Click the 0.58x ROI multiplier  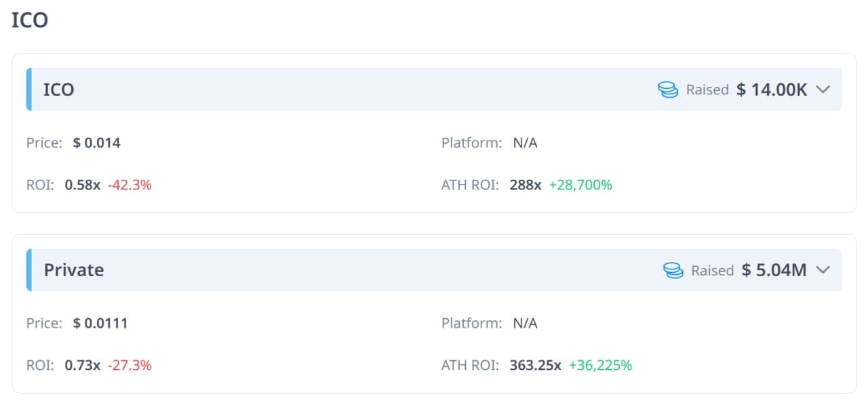pyautogui.click(x=82, y=185)
